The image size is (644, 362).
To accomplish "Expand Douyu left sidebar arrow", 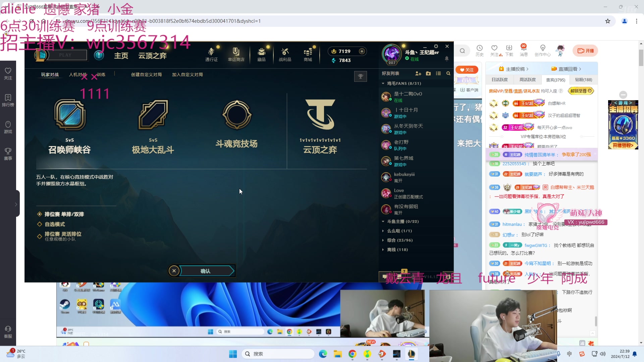I will 16,204.
